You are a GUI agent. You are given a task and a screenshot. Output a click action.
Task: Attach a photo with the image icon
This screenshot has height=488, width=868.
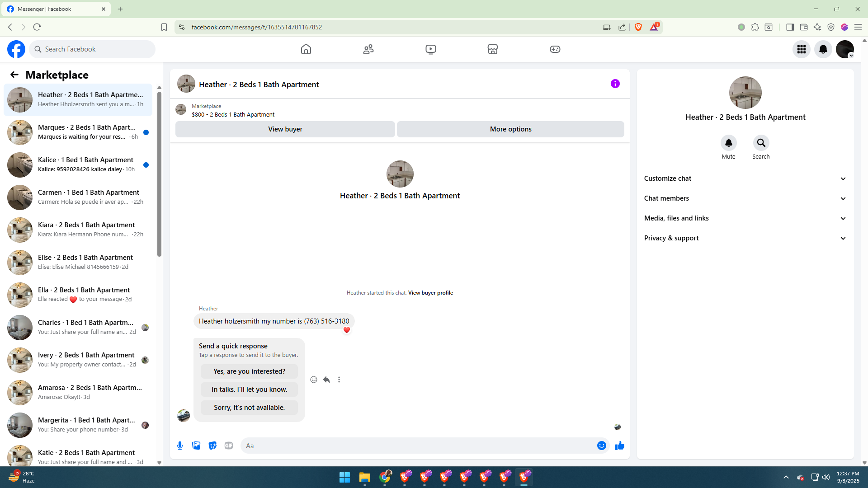(x=196, y=446)
